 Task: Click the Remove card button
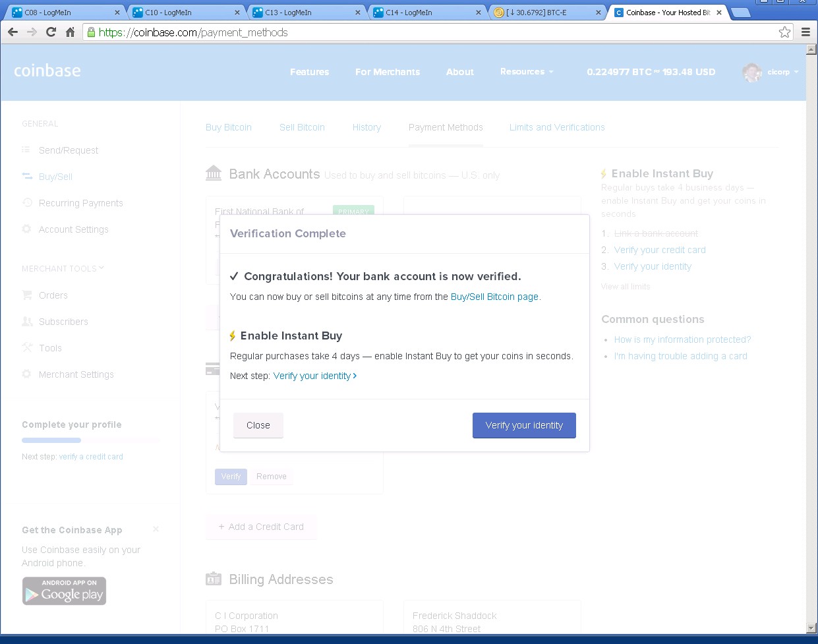[272, 477]
